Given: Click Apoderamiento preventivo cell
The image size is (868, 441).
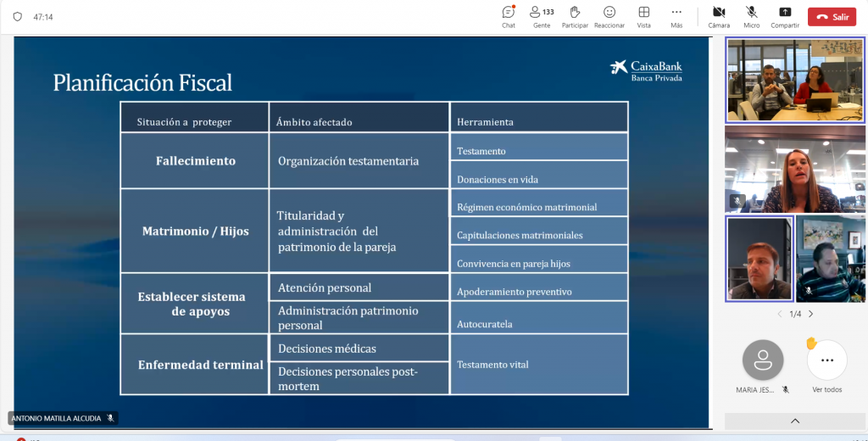Looking at the screenshot, I should (x=539, y=287).
